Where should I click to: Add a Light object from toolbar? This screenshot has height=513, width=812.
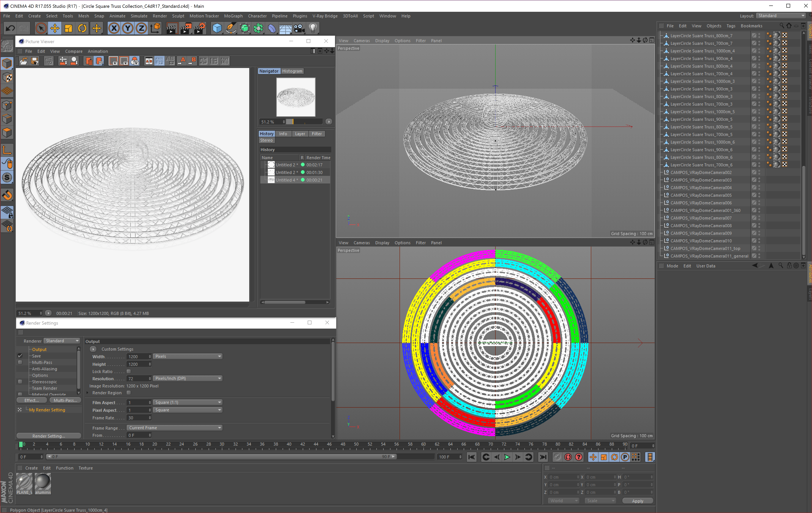(x=313, y=28)
